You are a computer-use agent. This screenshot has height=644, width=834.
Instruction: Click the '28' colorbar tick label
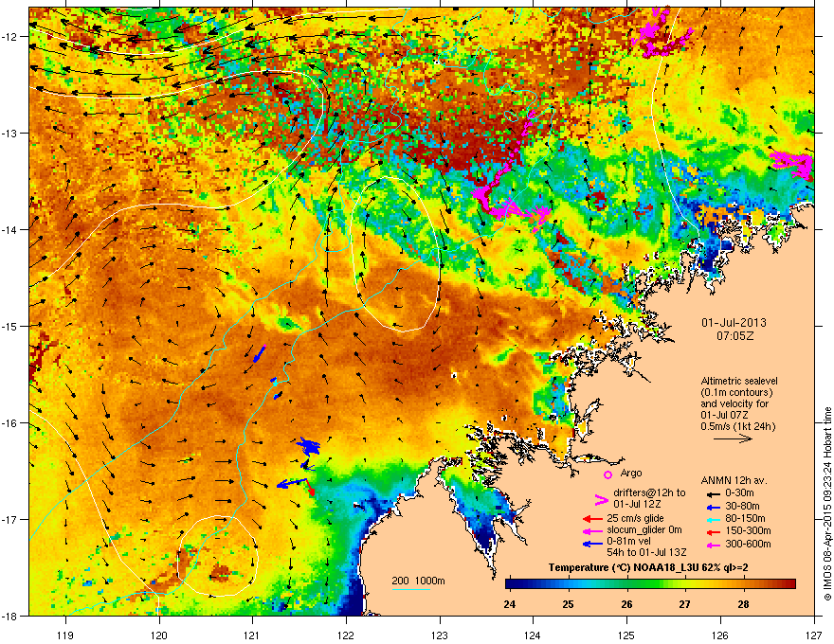point(744,604)
